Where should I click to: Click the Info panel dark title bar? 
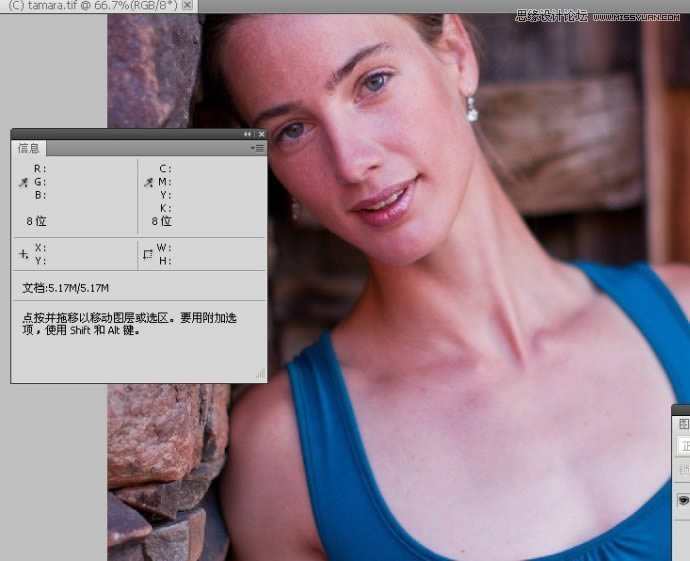tap(120, 134)
